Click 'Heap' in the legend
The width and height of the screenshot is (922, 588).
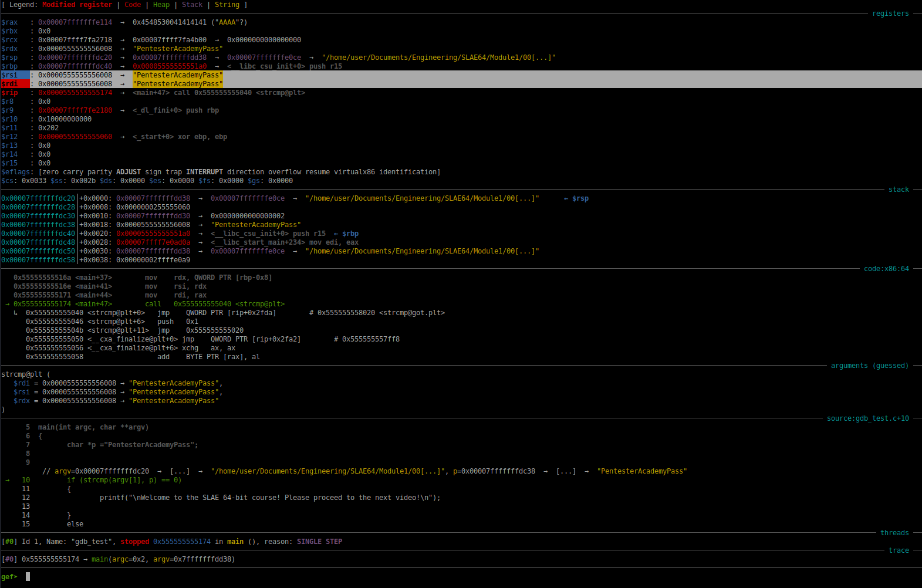pyautogui.click(x=161, y=5)
